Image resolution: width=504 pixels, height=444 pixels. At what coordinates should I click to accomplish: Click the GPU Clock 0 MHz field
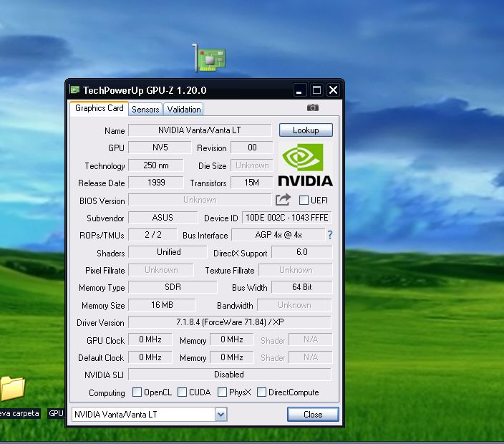[x=150, y=339]
